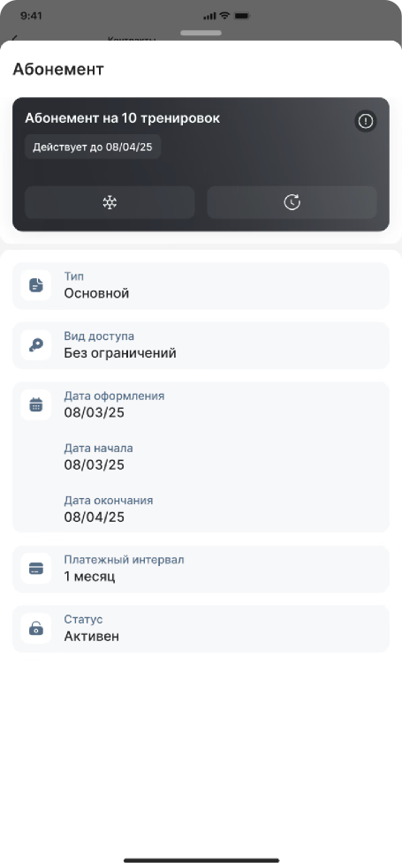
Task: Select the Тип Основной row
Action: pos(201,285)
